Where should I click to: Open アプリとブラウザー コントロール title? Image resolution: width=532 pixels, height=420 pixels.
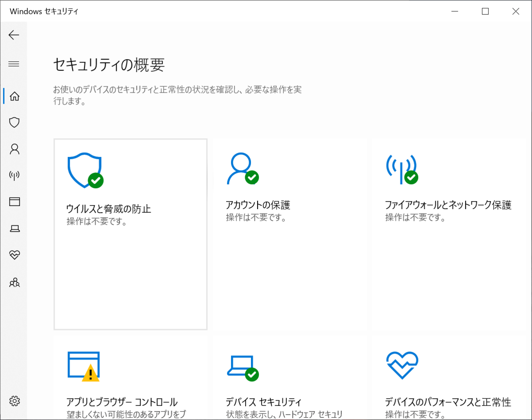[122, 402]
